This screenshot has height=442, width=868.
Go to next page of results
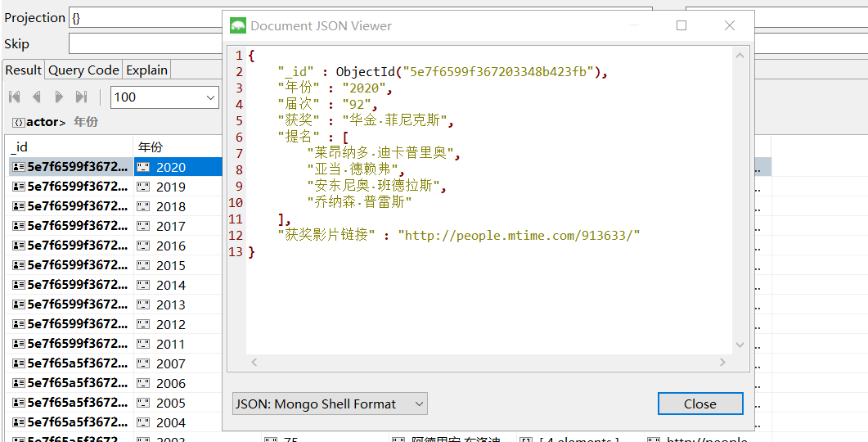click(x=59, y=97)
